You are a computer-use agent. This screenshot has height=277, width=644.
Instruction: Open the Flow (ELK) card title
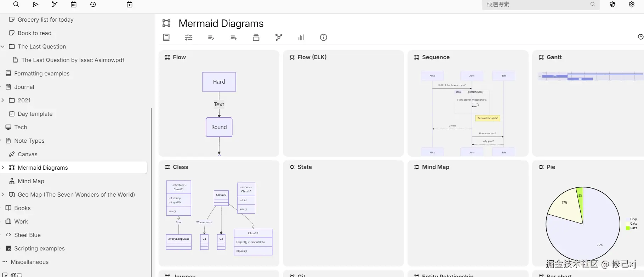click(312, 57)
